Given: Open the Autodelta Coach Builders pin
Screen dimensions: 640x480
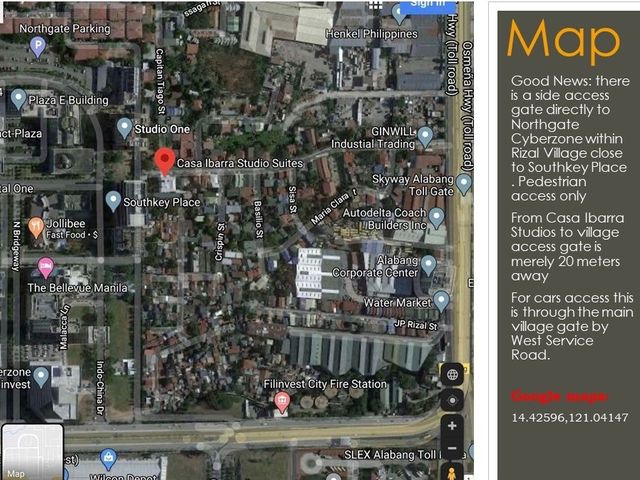Looking at the screenshot, I should (x=436, y=218).
